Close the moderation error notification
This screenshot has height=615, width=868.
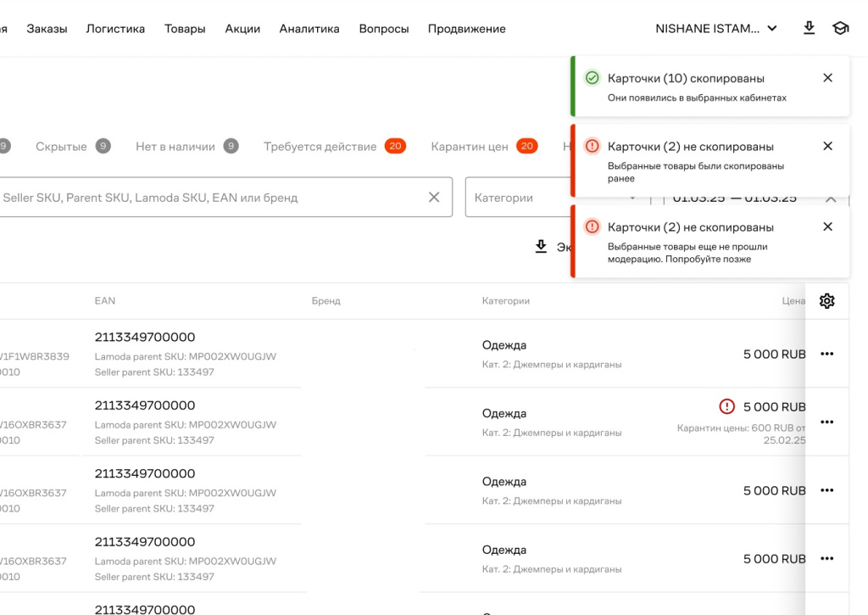coord(828,226)
